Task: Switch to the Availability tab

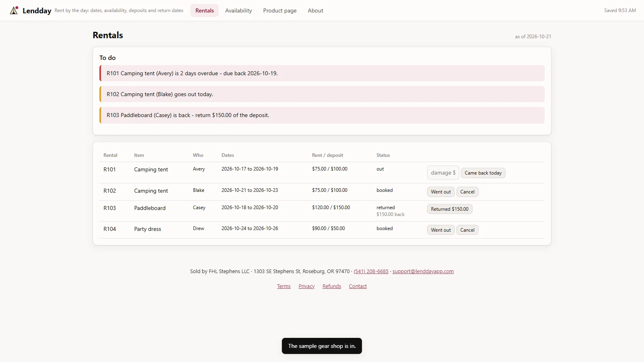Action: pyautogui.click(x=239, y=10)
